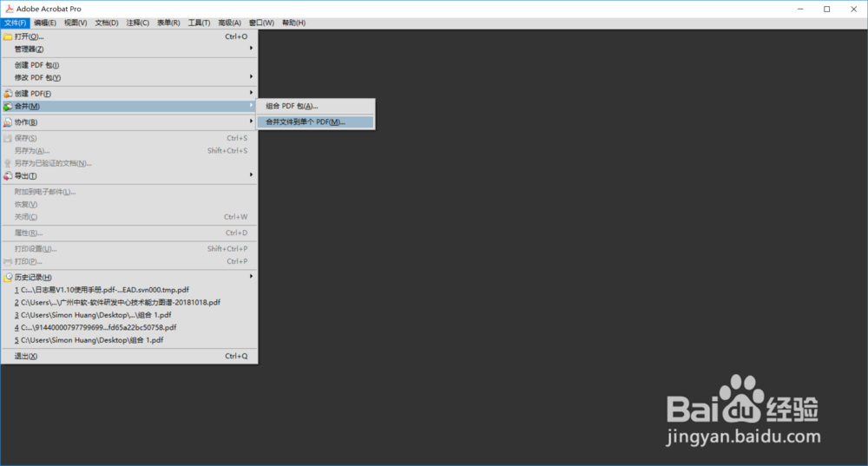This screenshot has width=868, height=466.
Task: Select 关闭(C) menu entry
Action: point(129,217)
